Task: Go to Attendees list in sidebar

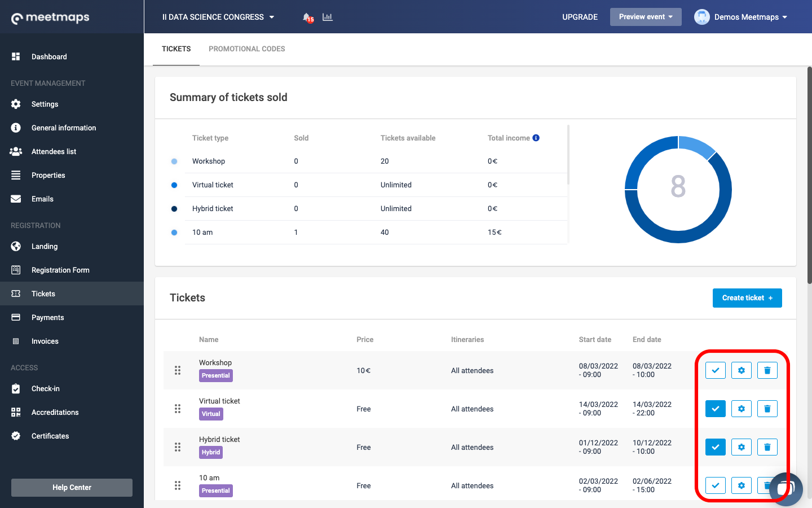Action: pos(54,151)
